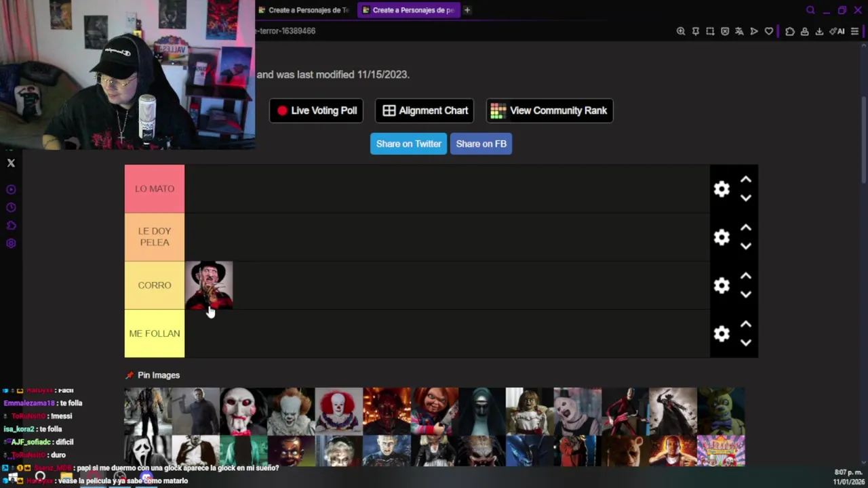The image size is (868, 488).
Task: Open settings gear for LO MATO tier
Action: tap(722, 189)
